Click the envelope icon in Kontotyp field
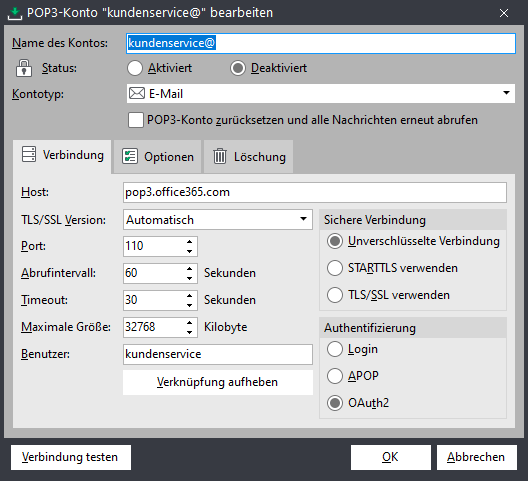Viewport: 528px width, 481px height. coord(137,93)
